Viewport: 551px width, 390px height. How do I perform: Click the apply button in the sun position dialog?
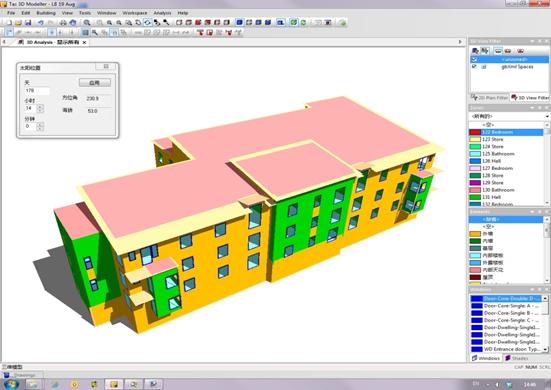pos(95,83)
